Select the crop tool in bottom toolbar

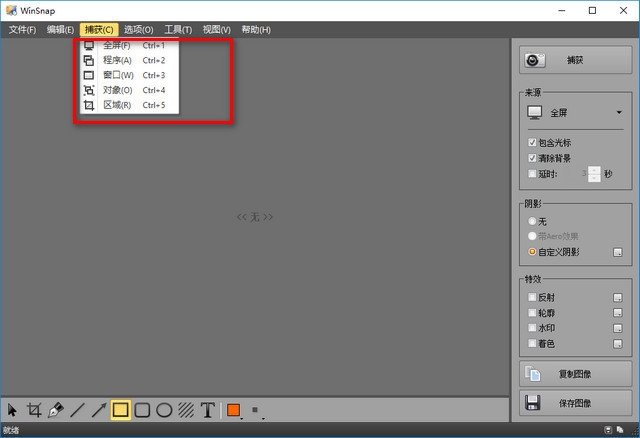(34, 410)
